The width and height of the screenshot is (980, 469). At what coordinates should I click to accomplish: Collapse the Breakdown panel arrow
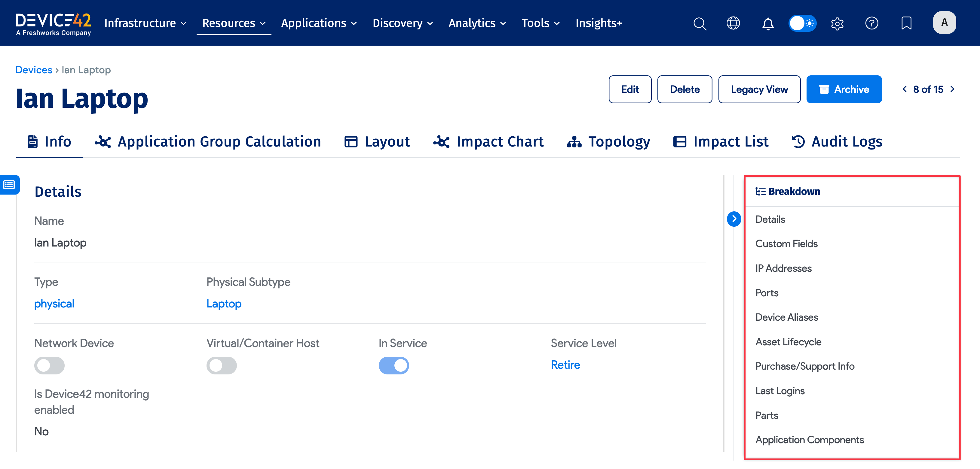click(x=733, y=219)
